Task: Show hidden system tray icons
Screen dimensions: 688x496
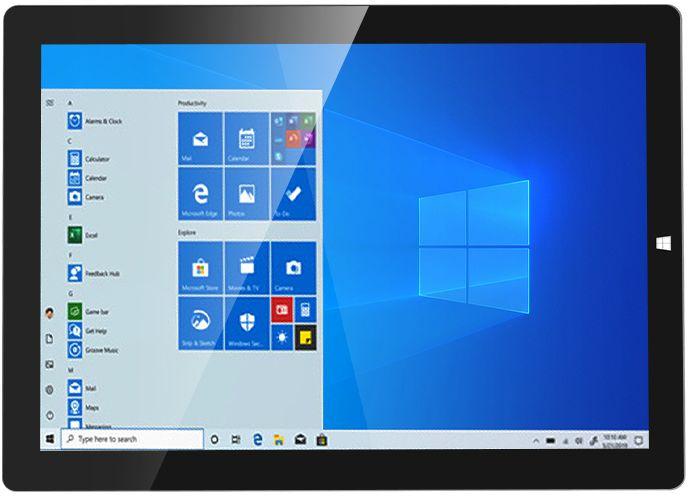Action: (x=536, y=440)
